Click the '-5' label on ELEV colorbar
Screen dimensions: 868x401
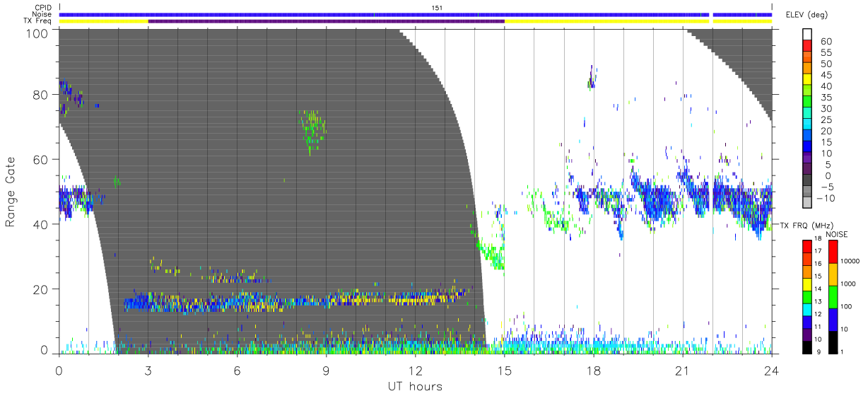(x=826, y=187)
